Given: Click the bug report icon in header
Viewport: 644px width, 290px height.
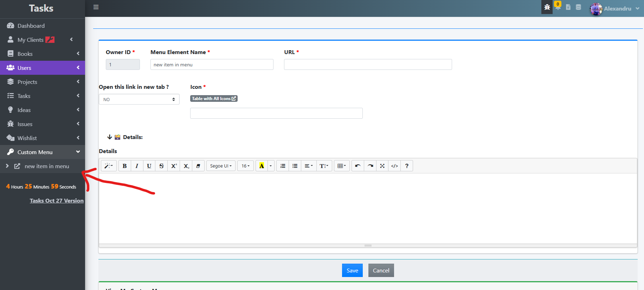Looking at the screenshot, I should coord(547,7).
